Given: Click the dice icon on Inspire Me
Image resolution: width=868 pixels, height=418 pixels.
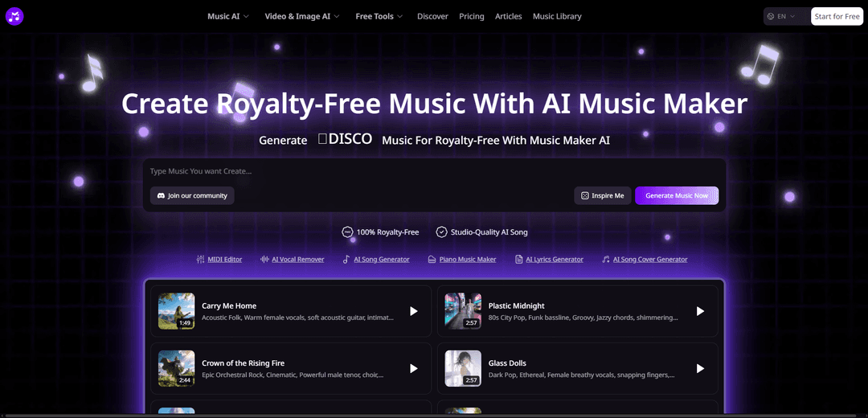Looking at the screenshot, I should pyautogui.click(x=584, y=195).
